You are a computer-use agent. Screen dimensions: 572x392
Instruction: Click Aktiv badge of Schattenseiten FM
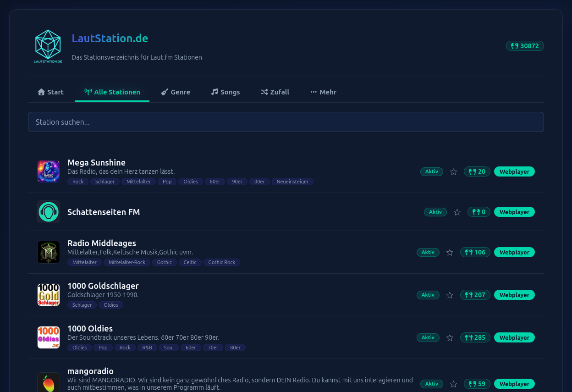[435, 212]
